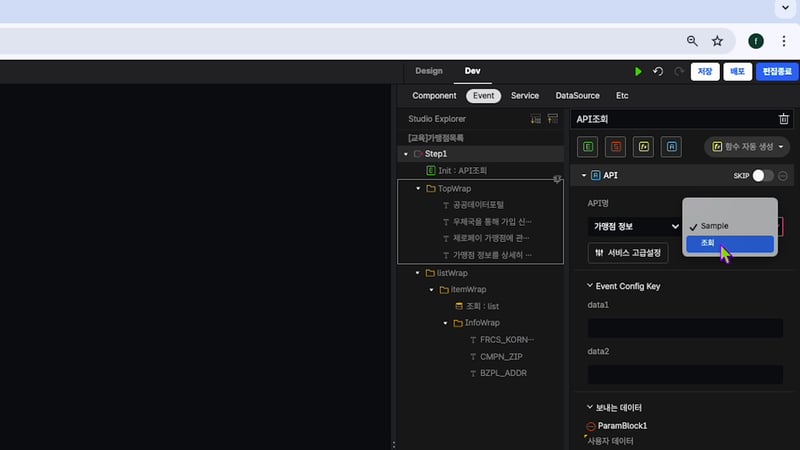Open the Component tab
Image resolution: width=800 pixels, height=450 pixels.
[x=434, y=96]
